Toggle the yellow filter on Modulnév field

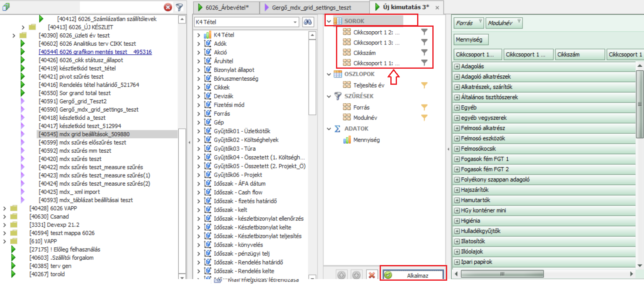pyautogui.click(x=424, y=118)
